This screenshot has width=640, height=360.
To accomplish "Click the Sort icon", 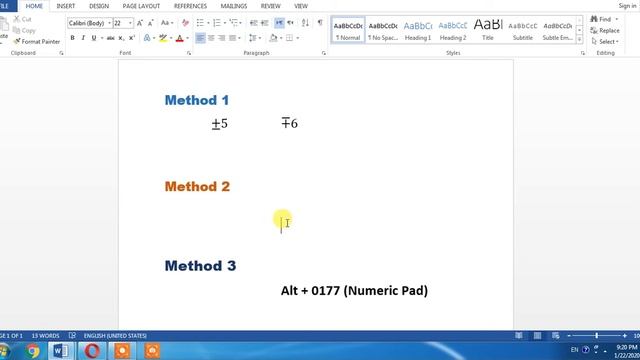I will 305,23.
